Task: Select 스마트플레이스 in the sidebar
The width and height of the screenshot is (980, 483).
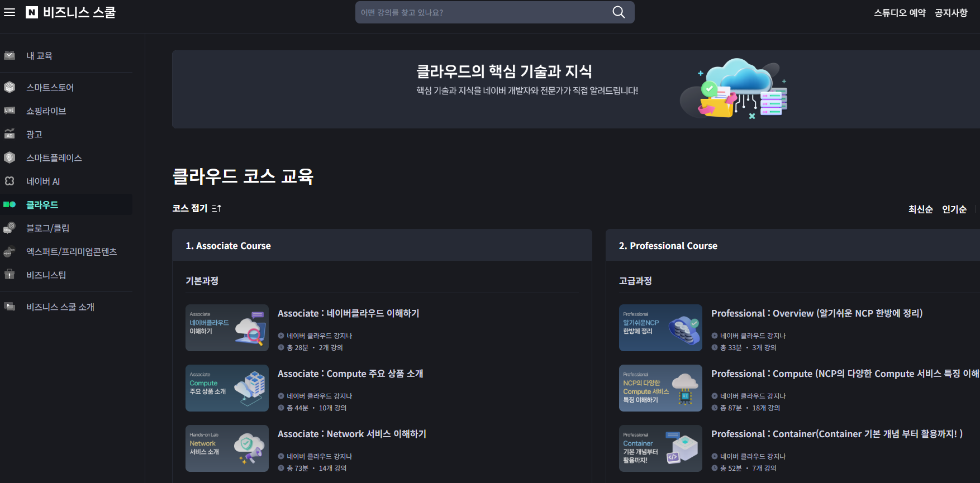Action: tap(54, 158)
